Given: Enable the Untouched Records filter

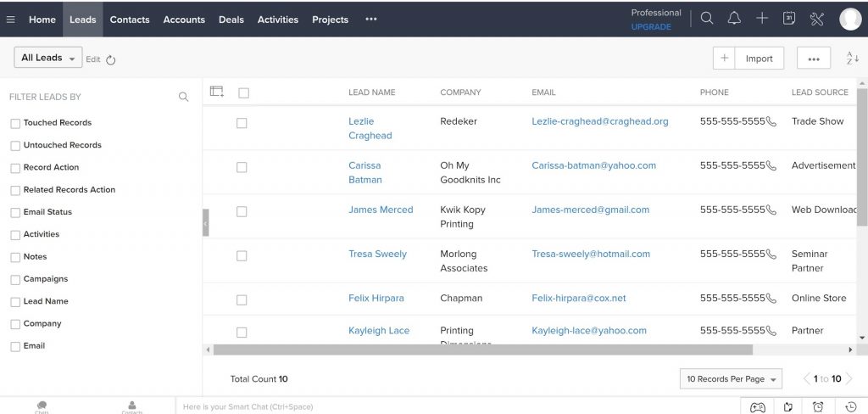Looking at the screenshot, I should 15,146.
